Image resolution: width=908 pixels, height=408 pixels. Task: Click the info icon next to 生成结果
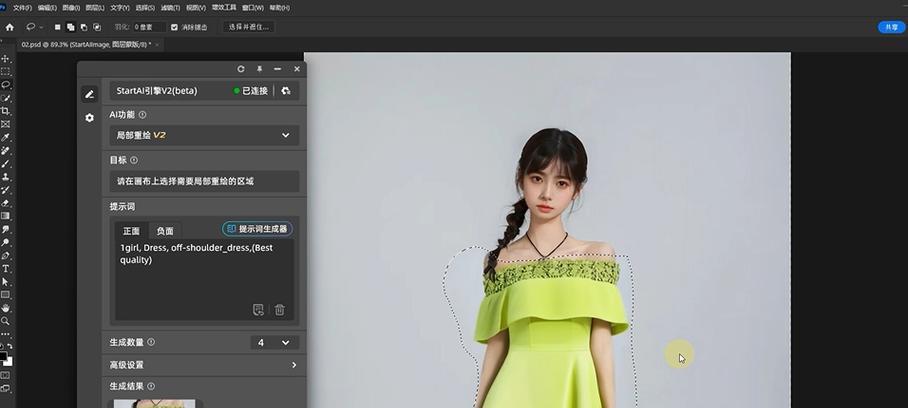(151, 386)
